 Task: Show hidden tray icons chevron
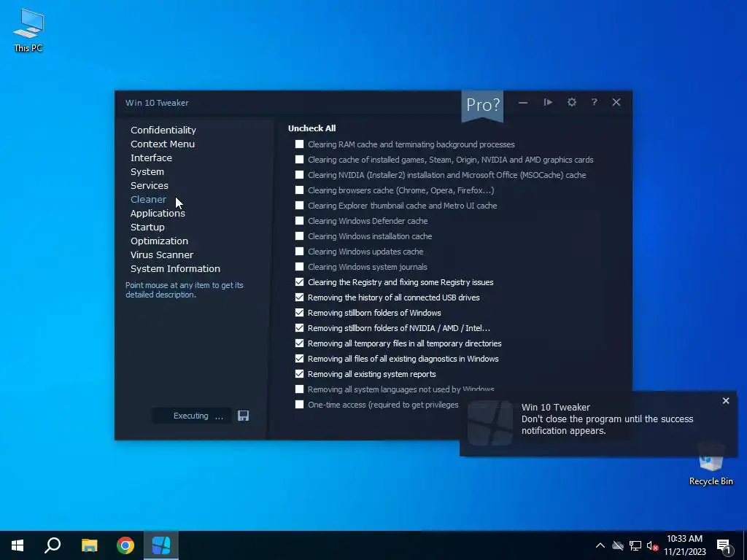coord(600,545)
